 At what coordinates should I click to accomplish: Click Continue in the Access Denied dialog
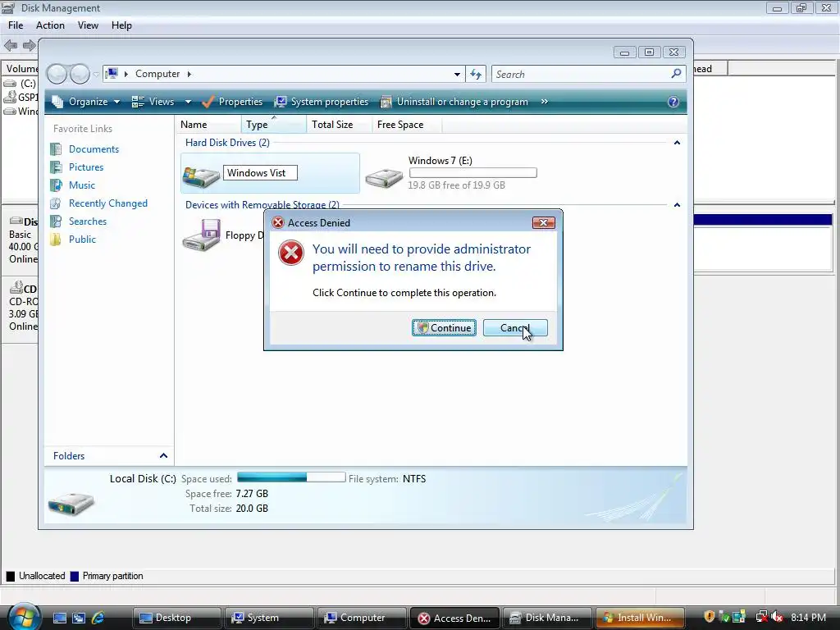coord(444,328)
